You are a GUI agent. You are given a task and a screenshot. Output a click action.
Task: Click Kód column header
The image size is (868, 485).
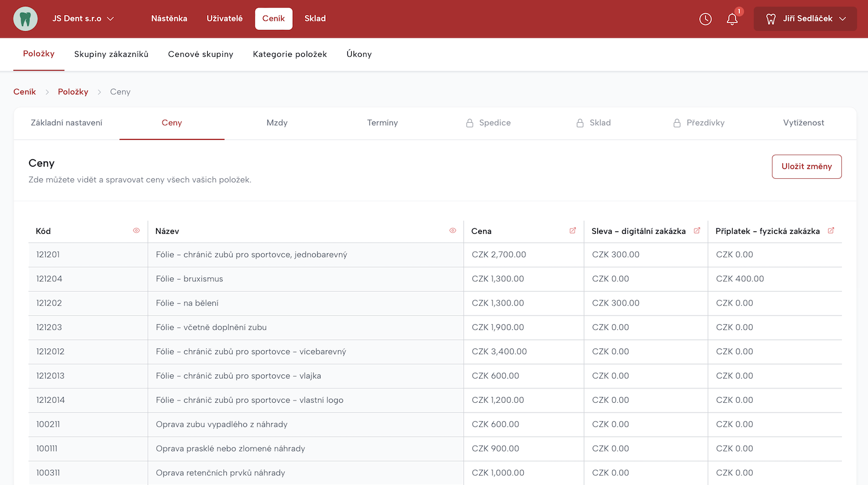pos(43,231)
